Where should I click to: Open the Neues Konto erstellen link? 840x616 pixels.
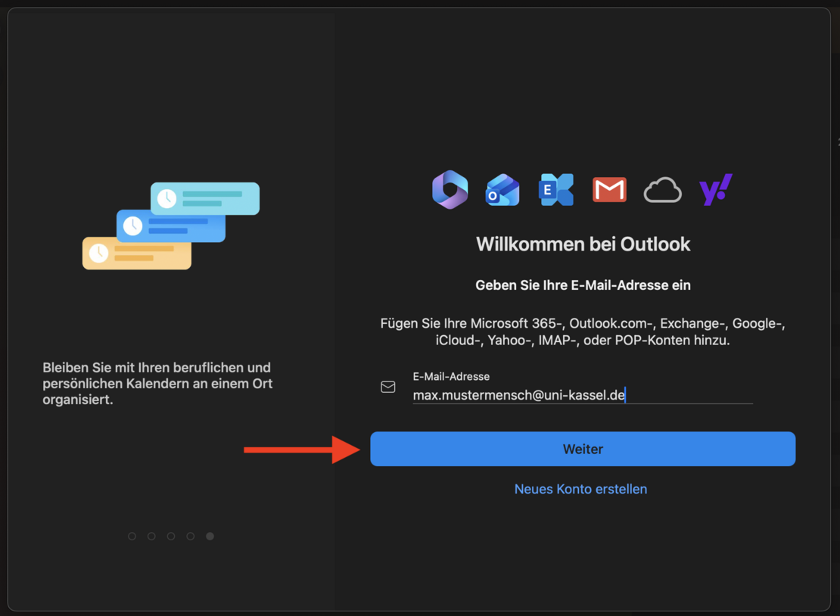click(x=580, y=489)
